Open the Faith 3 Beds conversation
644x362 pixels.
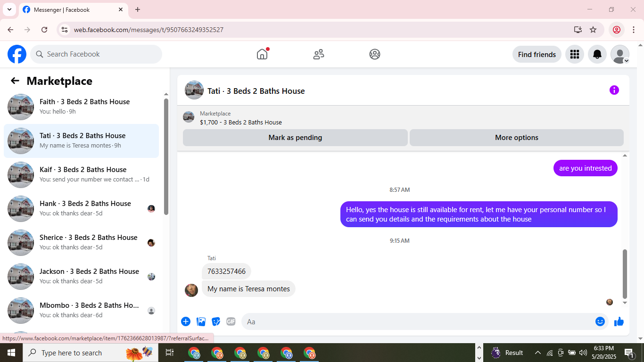[x=82, y=107]
